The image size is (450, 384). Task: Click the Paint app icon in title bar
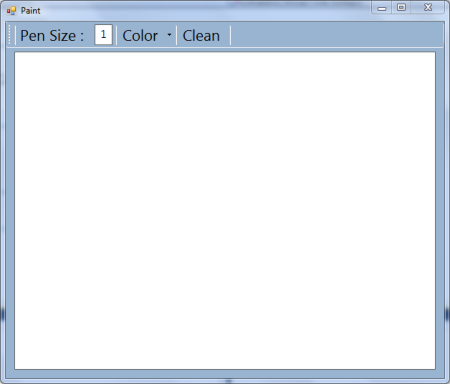[x=11, y=11]
